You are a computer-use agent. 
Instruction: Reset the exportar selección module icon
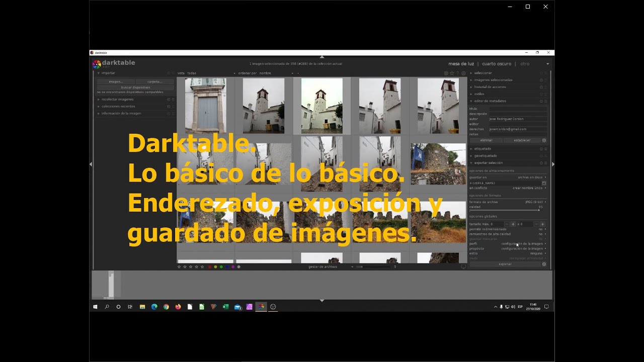[541, 163]
